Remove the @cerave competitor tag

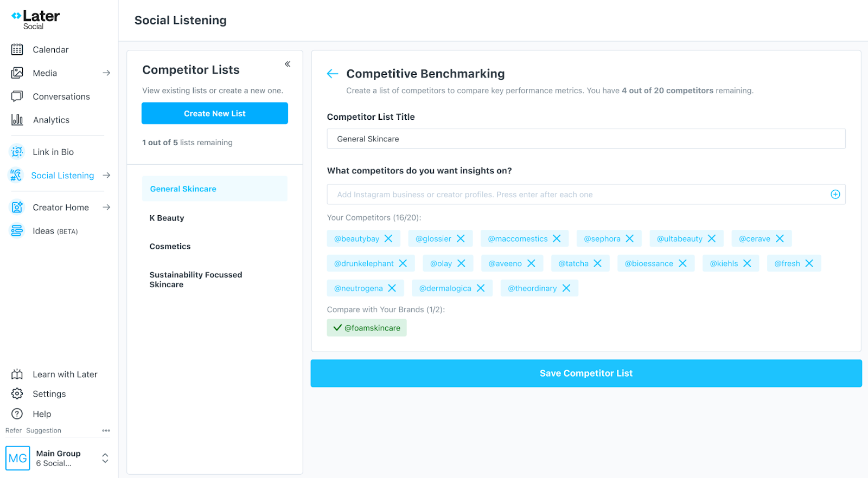coord(780,238)
